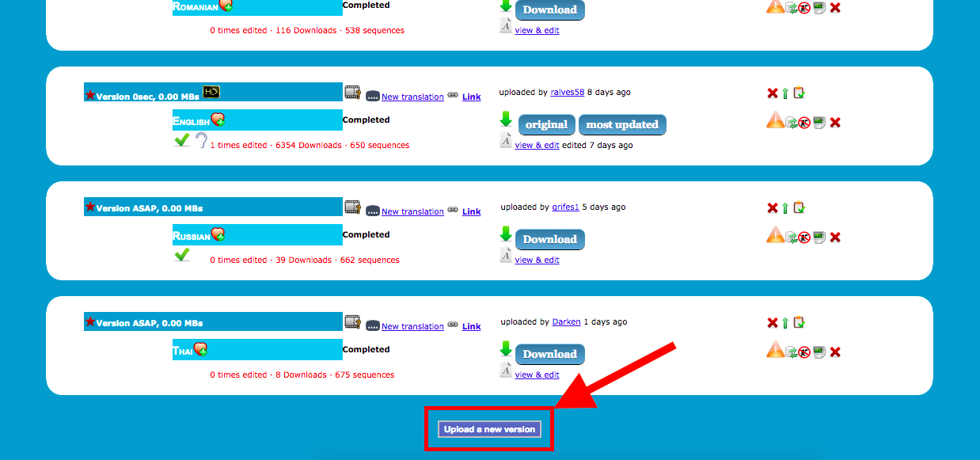Viewport: 980px width, 460px height.
Task: Click the red X delete icon in Darken's version
Action: [x=773, y=323]
